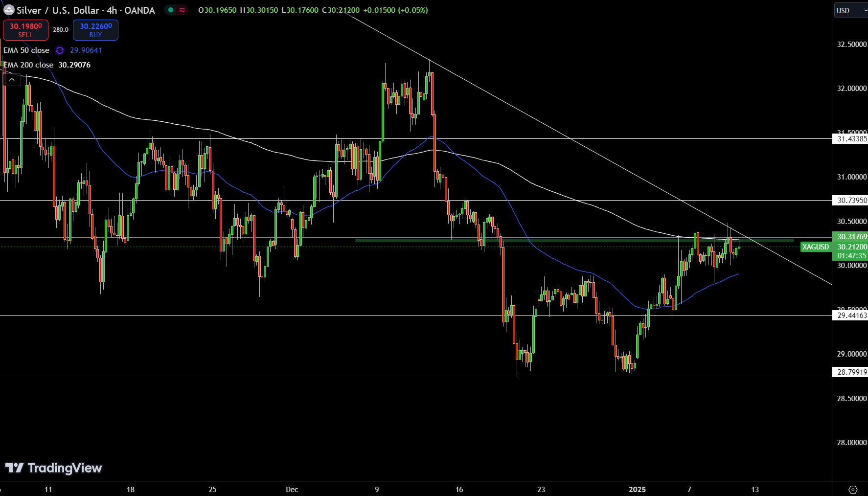Image resolution: width=868 pixels, height=496 pixels.
Task: Click the EMA 50 loading spinner icon
Action: 60,50
